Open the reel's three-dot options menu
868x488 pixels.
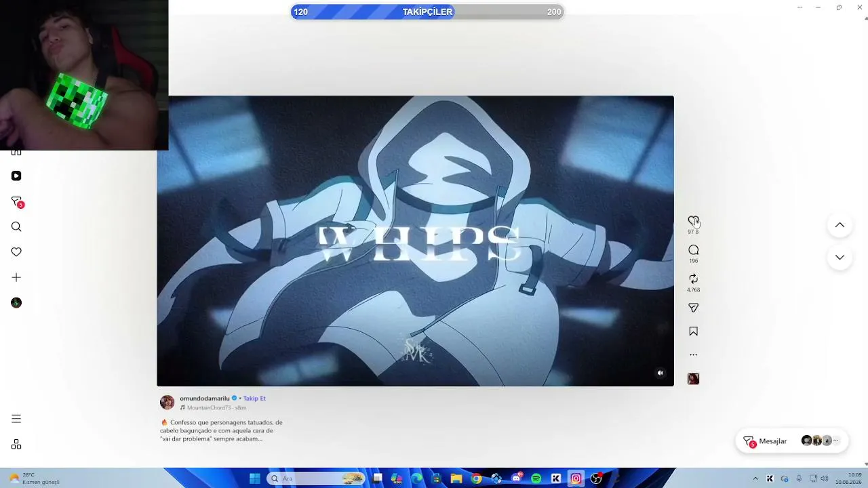click(x=693, y=354)
